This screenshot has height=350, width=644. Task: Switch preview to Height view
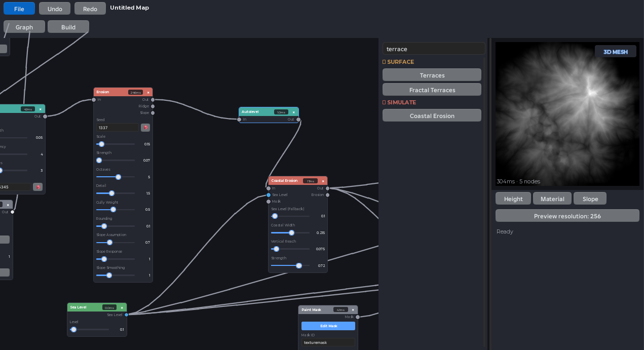(x=513, y=199)
